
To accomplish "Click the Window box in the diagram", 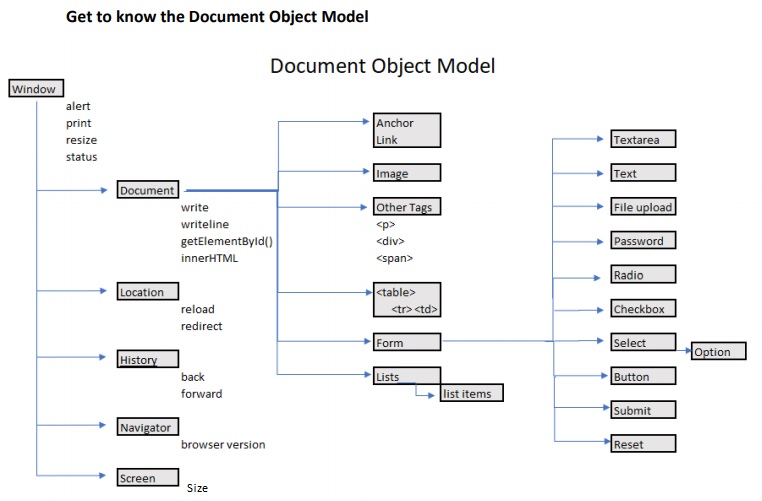I will click(x=37, y=89).
